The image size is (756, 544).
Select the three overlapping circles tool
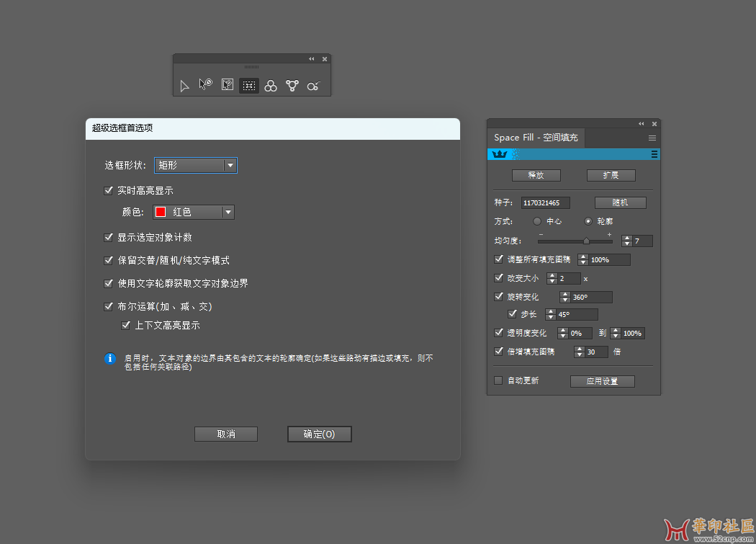point(271,86)
